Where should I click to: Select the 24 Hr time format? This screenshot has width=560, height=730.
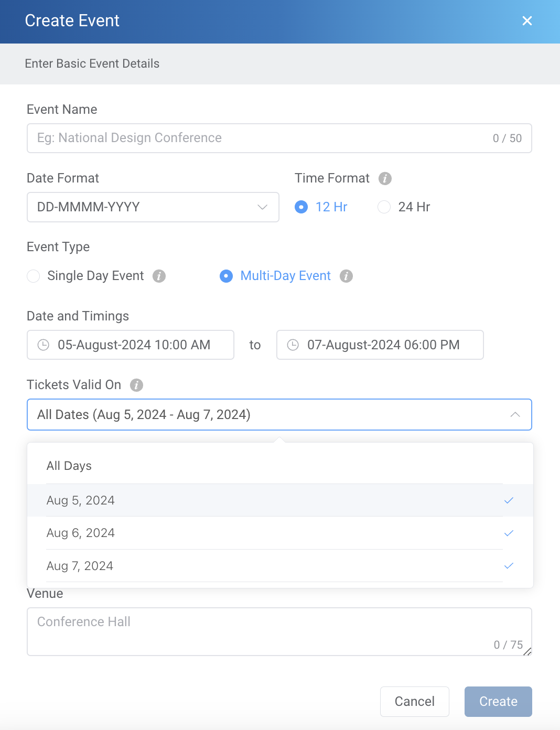pos(384,207)
